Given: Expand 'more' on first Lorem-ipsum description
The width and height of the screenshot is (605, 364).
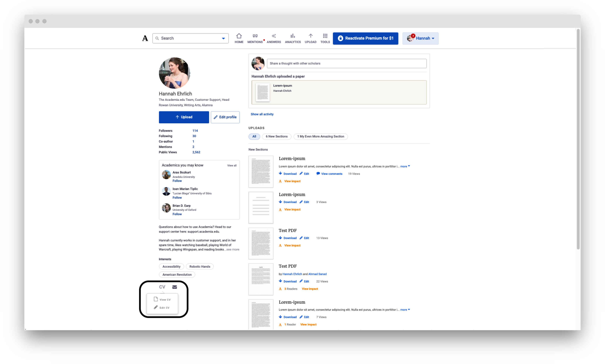Looking at the screenshot, I should click(405, 166).
